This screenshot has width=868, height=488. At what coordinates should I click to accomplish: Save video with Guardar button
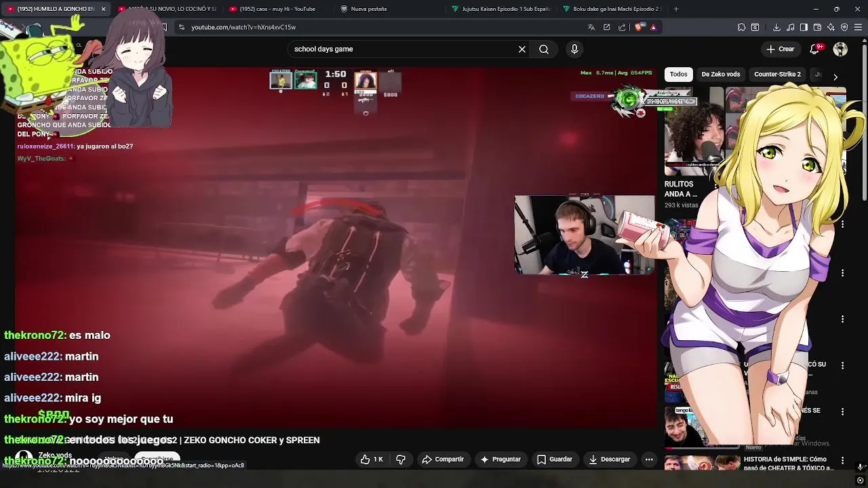pyautogui.click(x=555, y=459)
